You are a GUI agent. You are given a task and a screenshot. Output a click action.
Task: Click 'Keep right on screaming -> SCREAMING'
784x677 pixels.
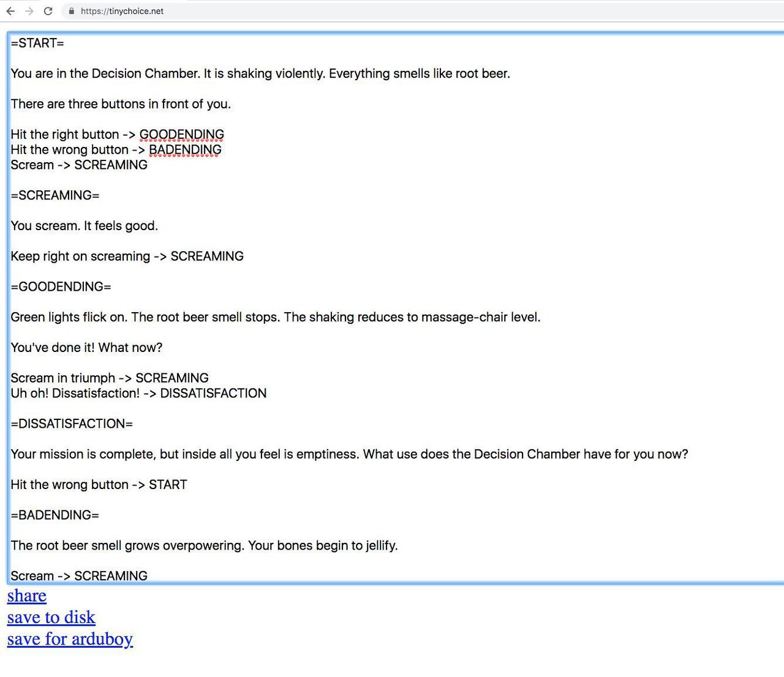coord(127,256)
